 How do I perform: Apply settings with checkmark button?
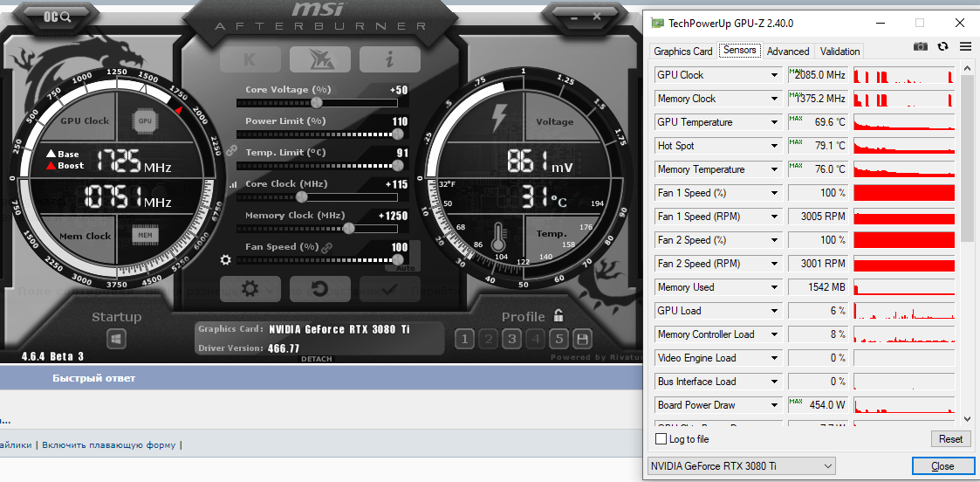(390, 289)
